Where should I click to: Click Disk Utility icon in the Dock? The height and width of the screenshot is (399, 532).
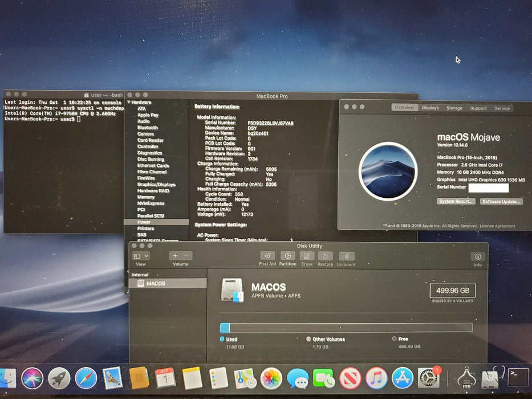pyautogui.click(x=491, y=378)
